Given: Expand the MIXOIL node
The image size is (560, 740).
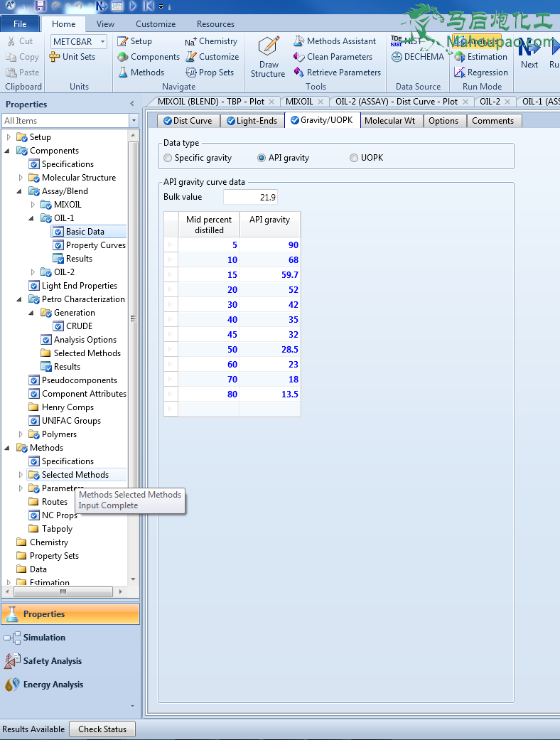Looking at the screenshot, I should (x=33, y=205).
